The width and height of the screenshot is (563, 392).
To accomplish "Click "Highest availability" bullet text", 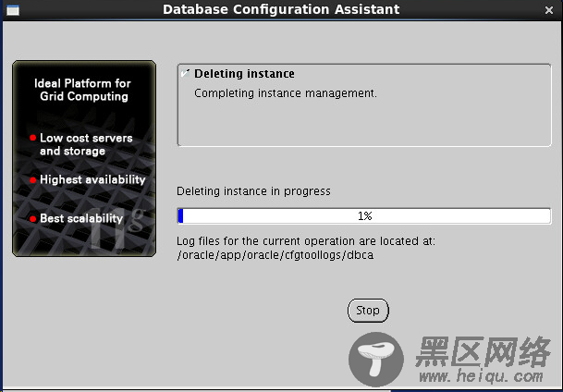I will 92,179.
